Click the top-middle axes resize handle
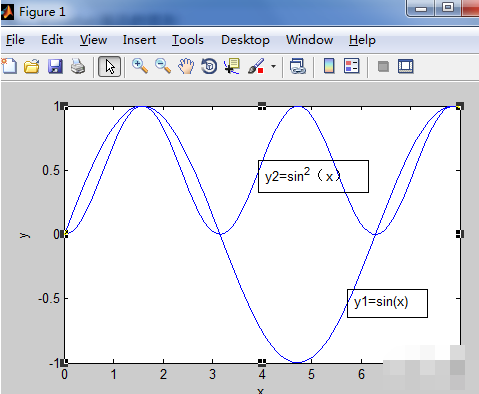Viewport: 479px width, 394px height. click(262, 106)
